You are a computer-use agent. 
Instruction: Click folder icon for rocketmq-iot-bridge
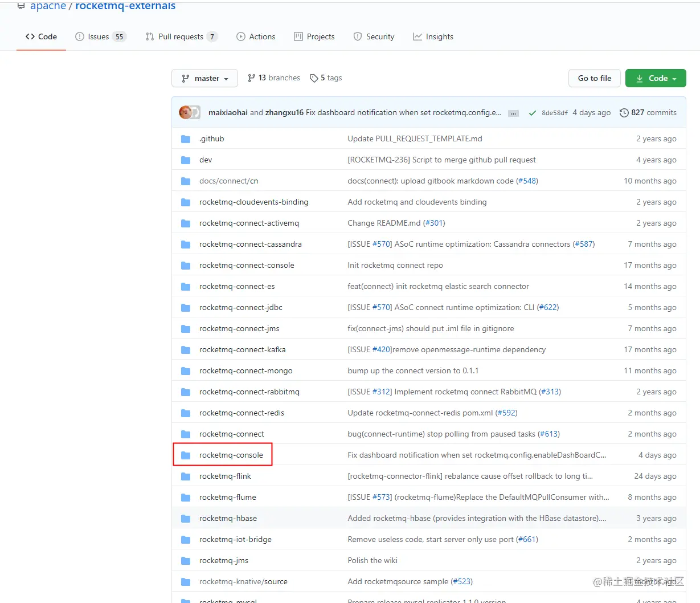click(x=186, y=540)
